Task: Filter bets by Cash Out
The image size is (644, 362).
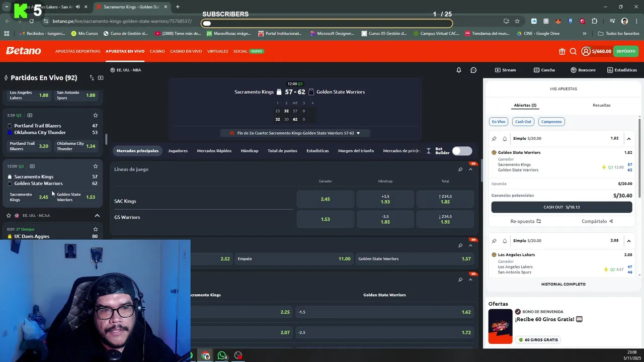Action: (x=523, y=122)
